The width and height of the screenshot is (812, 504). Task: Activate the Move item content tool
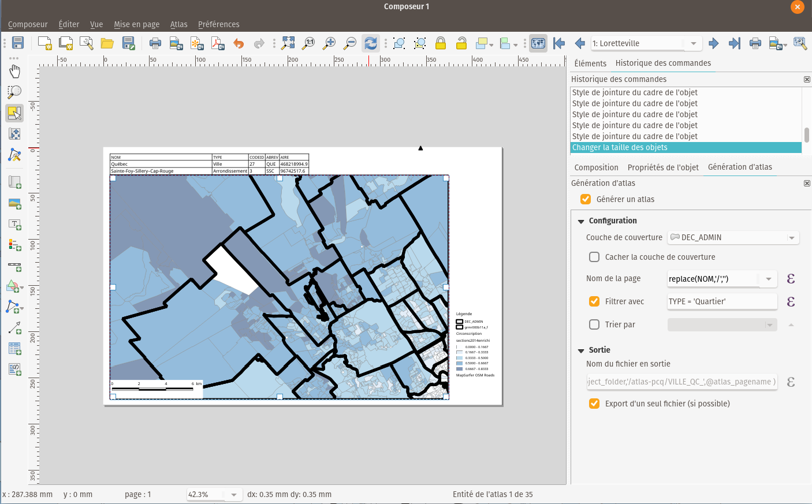tap(14, 133)
